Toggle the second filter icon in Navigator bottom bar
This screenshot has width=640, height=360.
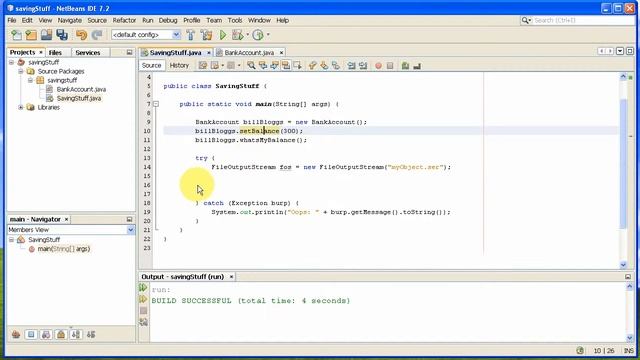[x=31, y=335]
